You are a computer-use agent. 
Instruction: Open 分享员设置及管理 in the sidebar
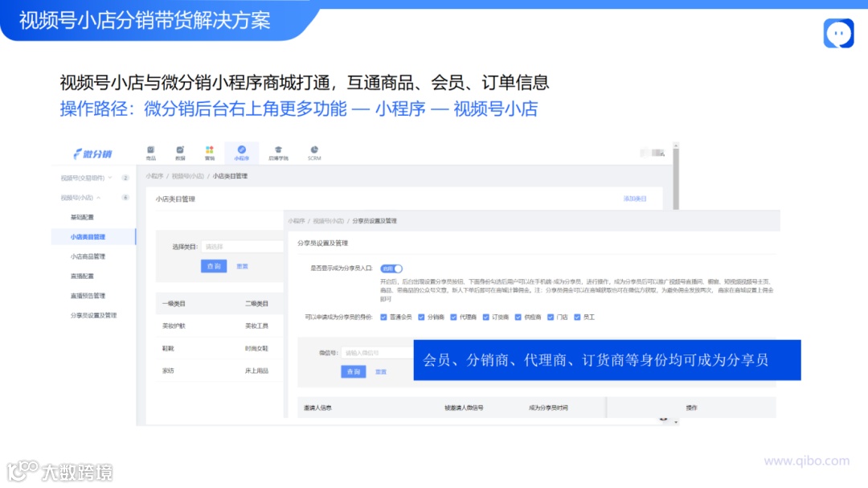[x=93, y=315]
